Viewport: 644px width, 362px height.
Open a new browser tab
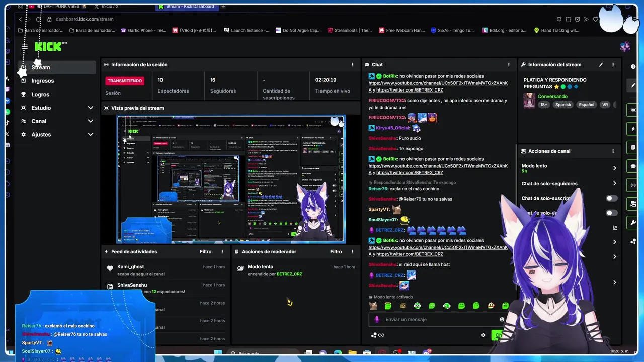(x=223, y=7)
